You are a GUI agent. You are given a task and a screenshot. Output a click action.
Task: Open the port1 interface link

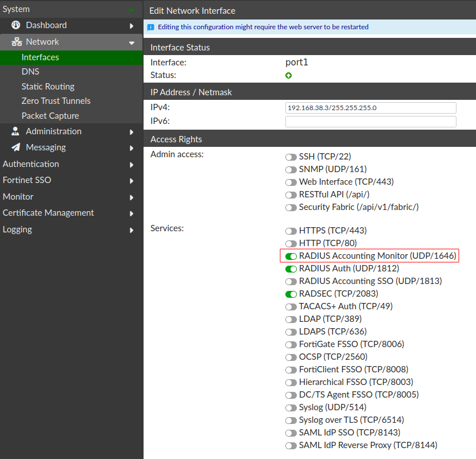(296, 61)
